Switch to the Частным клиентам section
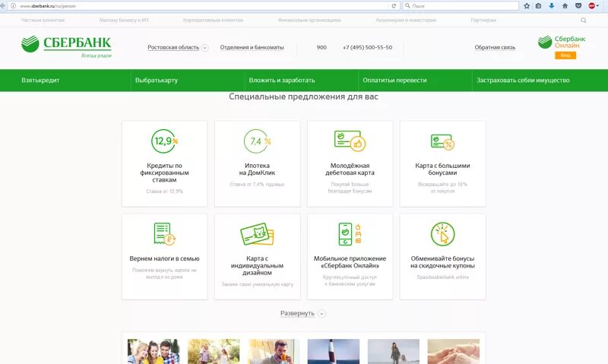This screenshot has width=608, height=364. point(43,21)
